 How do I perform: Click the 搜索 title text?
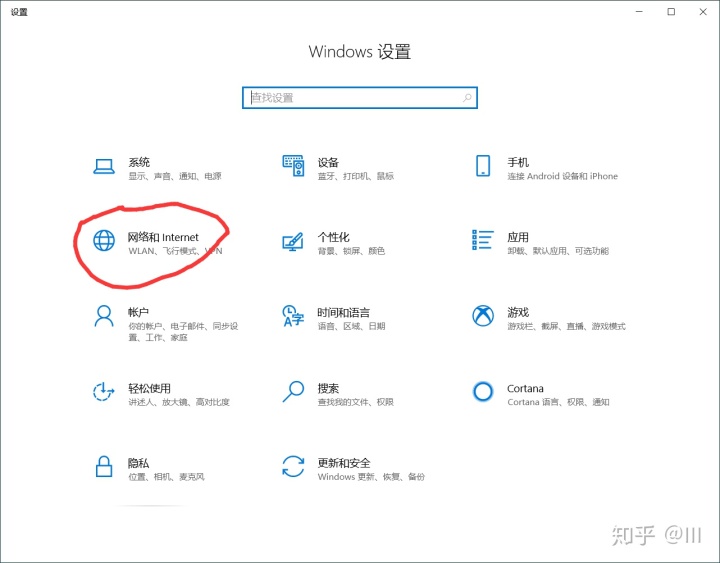coord(328,388)
